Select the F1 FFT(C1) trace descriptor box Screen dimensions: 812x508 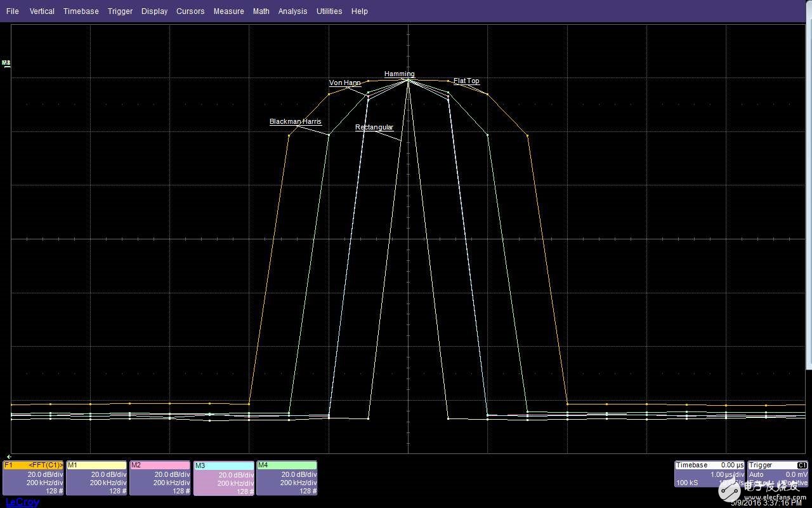[34, 478]
